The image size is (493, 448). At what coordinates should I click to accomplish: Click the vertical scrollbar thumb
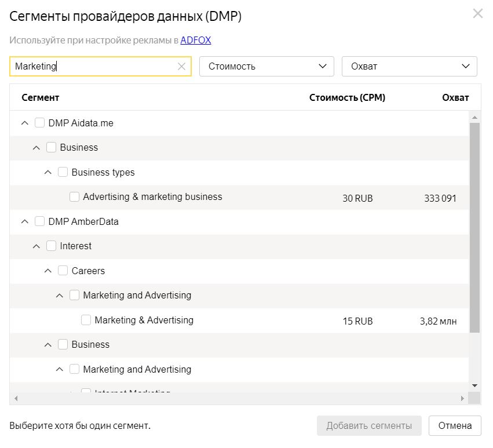tap(475, 227)
